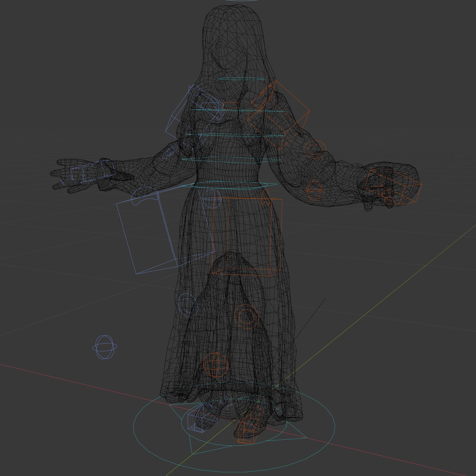Click the small blue circle at the fingertip
This screenshot has height=476, width=476.
[x=63, y=183]
